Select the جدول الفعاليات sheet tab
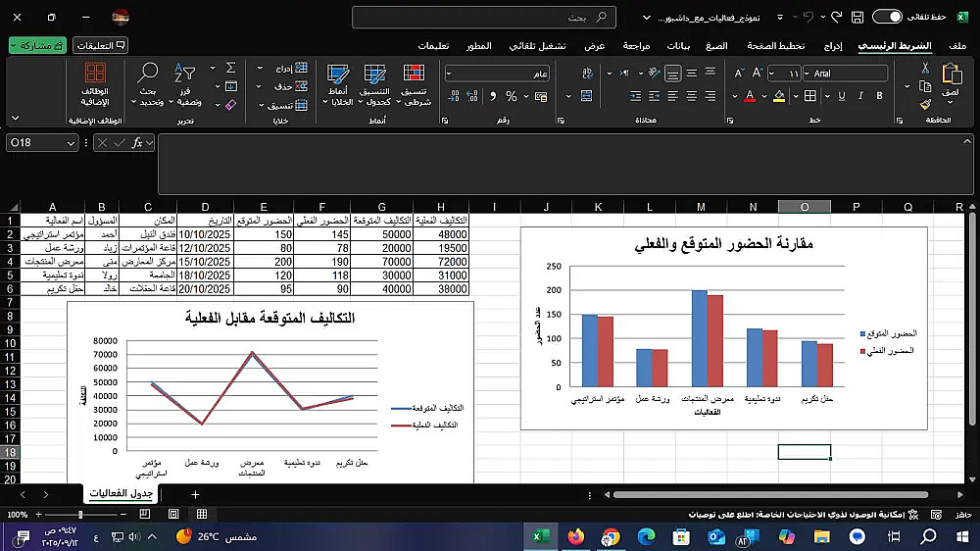 (x=122, y=493)
